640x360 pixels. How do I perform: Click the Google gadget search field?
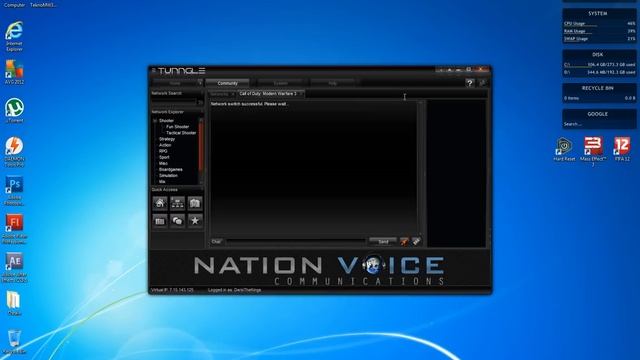coord(598,124)
